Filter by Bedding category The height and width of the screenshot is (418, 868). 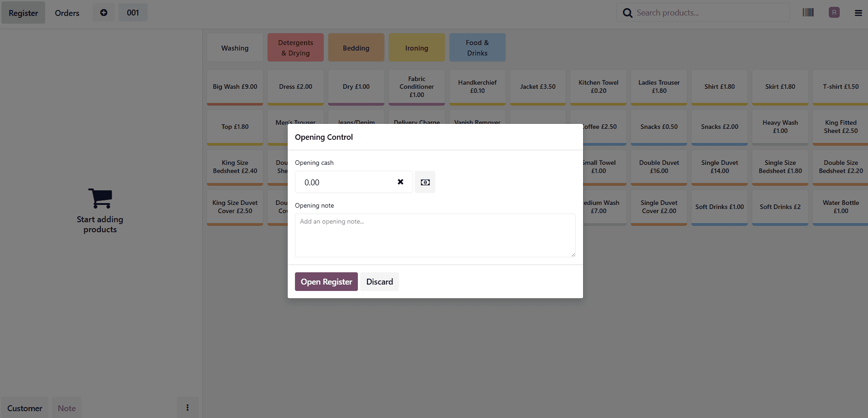356,48
